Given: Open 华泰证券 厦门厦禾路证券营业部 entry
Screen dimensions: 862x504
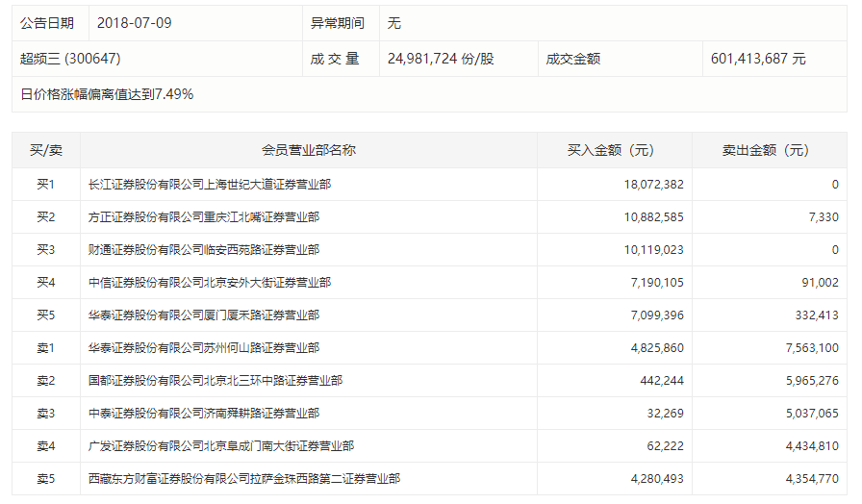Looking at the screenshot, I should click(203, 315).
